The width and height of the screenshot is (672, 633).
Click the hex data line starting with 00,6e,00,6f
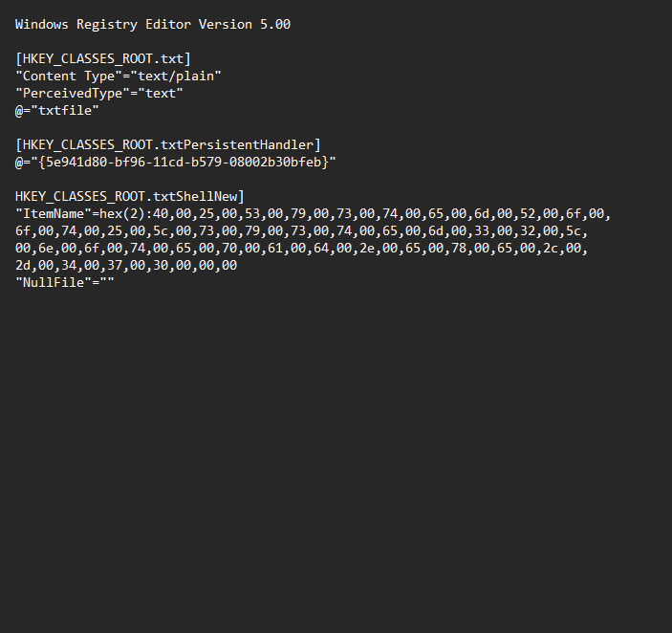tap(302, 248)
